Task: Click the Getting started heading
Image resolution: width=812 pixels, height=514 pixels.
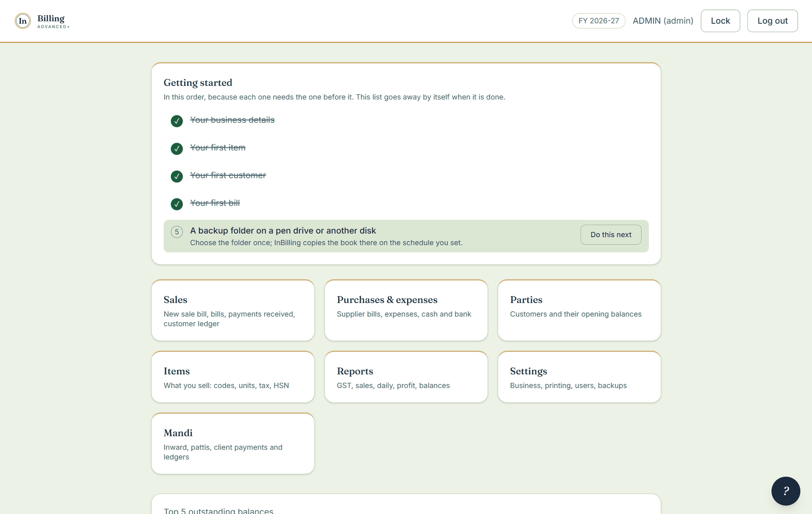Action: pos(198,82)
